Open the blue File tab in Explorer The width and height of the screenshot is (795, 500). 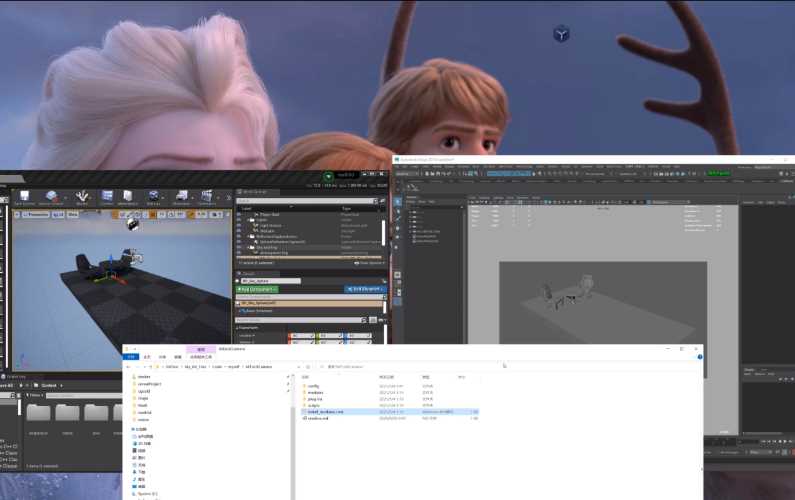coord(131,357)
